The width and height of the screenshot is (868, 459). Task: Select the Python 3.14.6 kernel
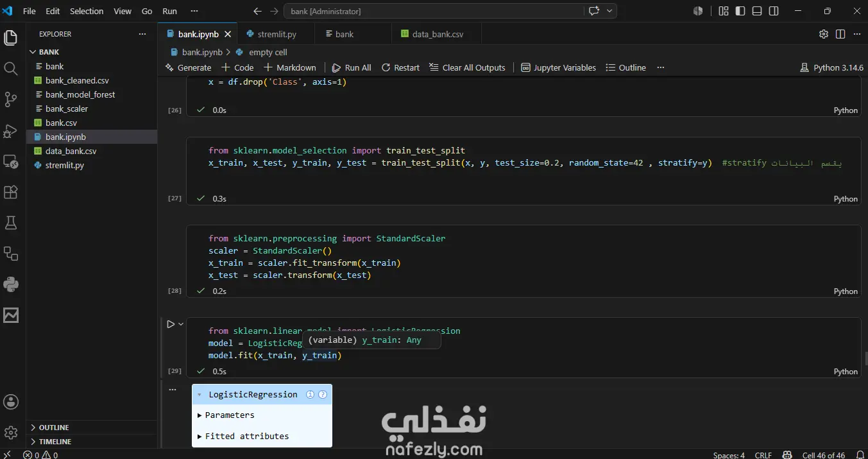point(831,67)
